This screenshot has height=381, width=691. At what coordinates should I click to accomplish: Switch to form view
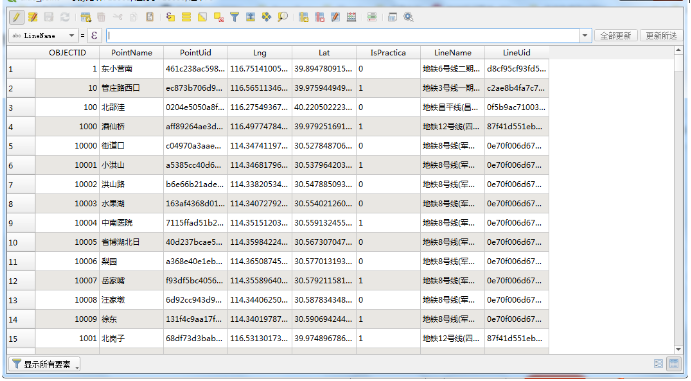(658, 364)
